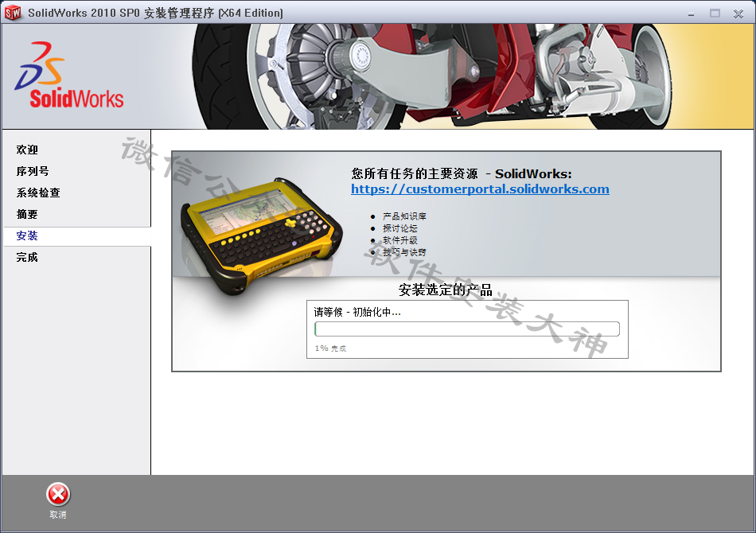Click the rugged yellow tablet image
The width and height of the screenshot is (756, 533).
tap(261, 235)
